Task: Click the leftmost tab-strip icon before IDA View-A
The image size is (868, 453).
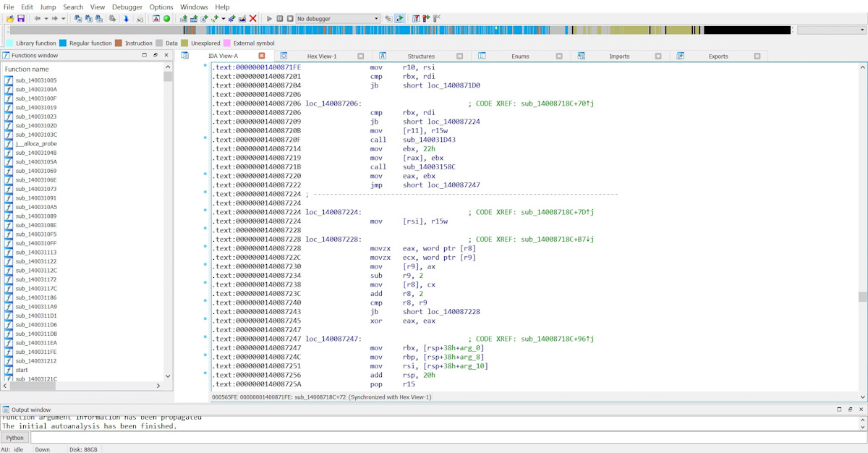Action: coord(185,56)
